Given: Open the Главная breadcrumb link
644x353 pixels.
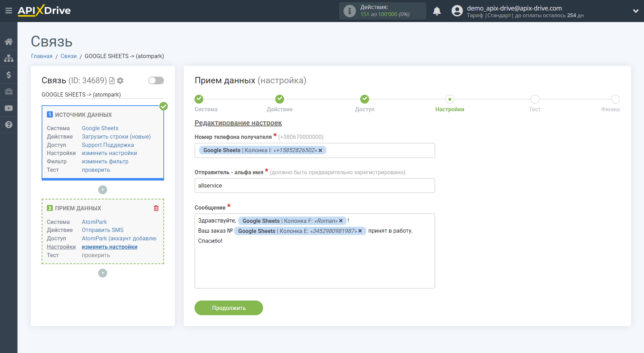Looking at the screenshot, I should pyautogui.click(x=42, y=56).
